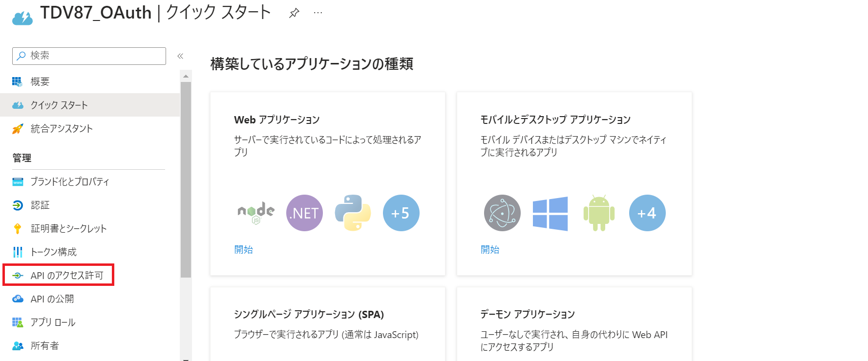Click 開始 link under モバイルとデスクトップ

[x=490, y=249]
